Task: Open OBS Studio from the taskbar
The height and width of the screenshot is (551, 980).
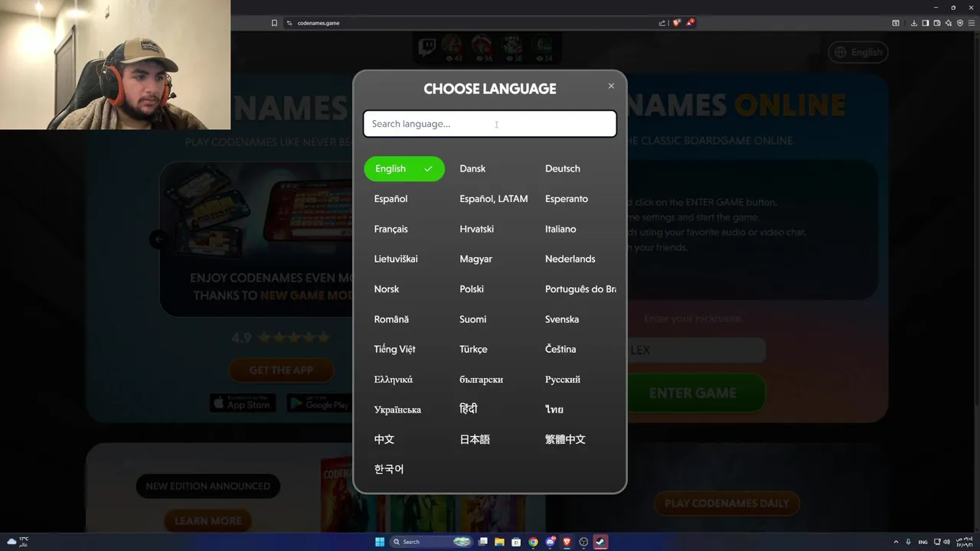Action: point(584,542)
